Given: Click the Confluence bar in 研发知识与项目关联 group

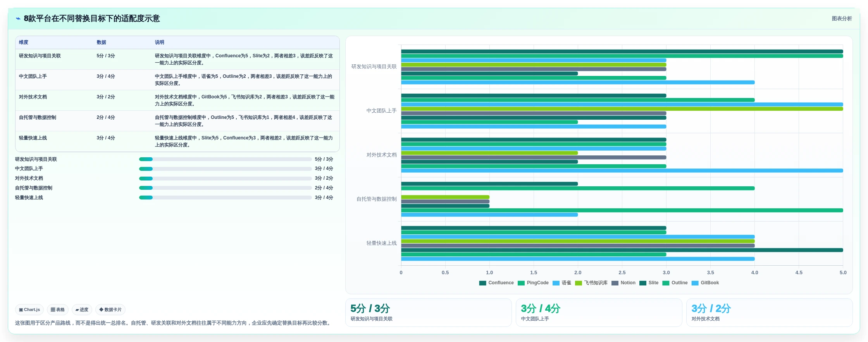Looking at the screenshot, I should (x=622, y=52).
